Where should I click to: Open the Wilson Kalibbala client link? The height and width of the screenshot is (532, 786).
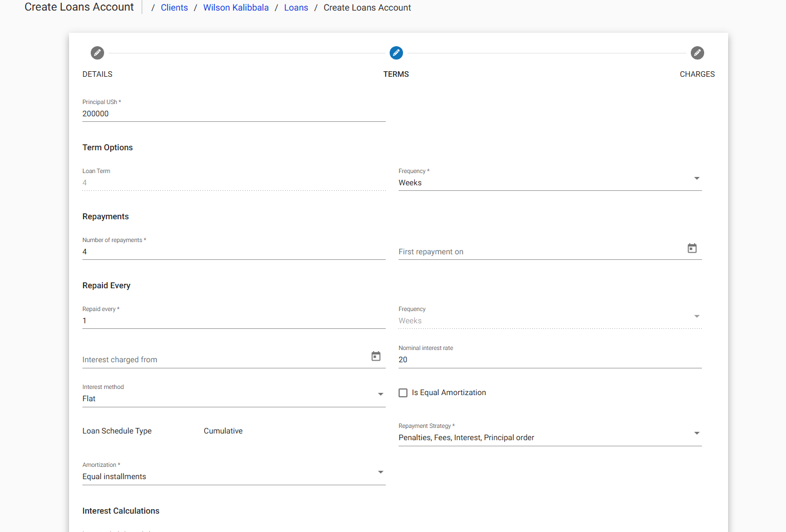235,7
